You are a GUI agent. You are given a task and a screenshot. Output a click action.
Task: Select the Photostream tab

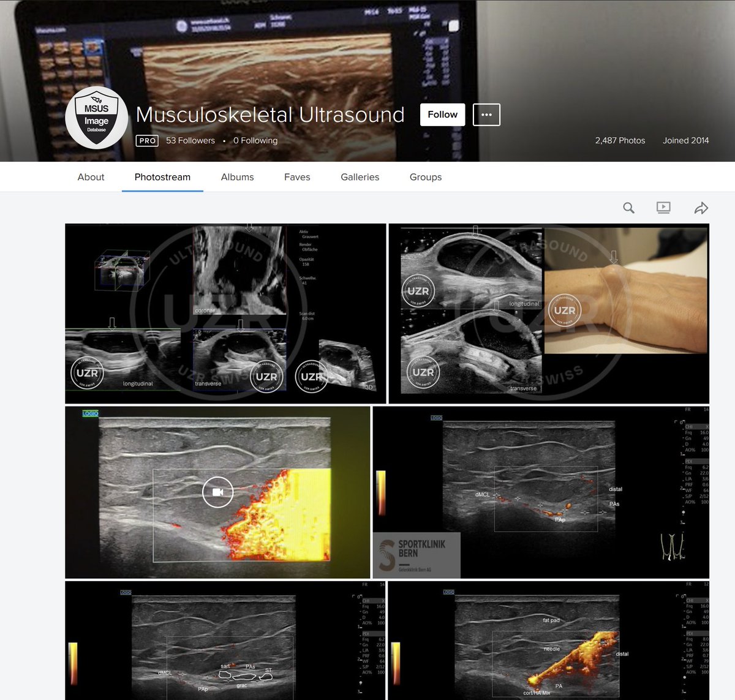click(162, 177)
